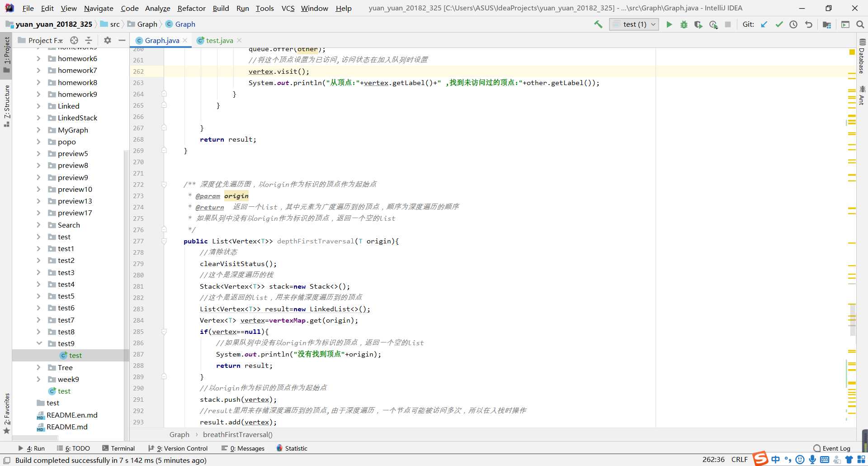Open the Refactor menu
The width and height of the screenshot is (868, 466).
coord(191,8)
